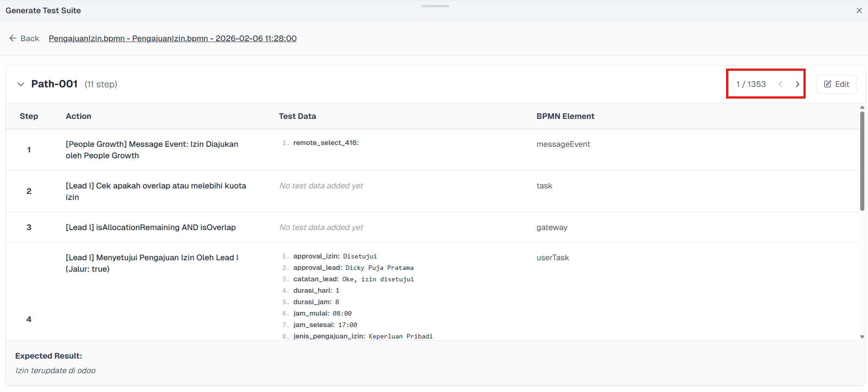Select 'Izin terupdate di odoo' result text
The height and width of the screenshot is (392, 868).
[x=55, y=371]
